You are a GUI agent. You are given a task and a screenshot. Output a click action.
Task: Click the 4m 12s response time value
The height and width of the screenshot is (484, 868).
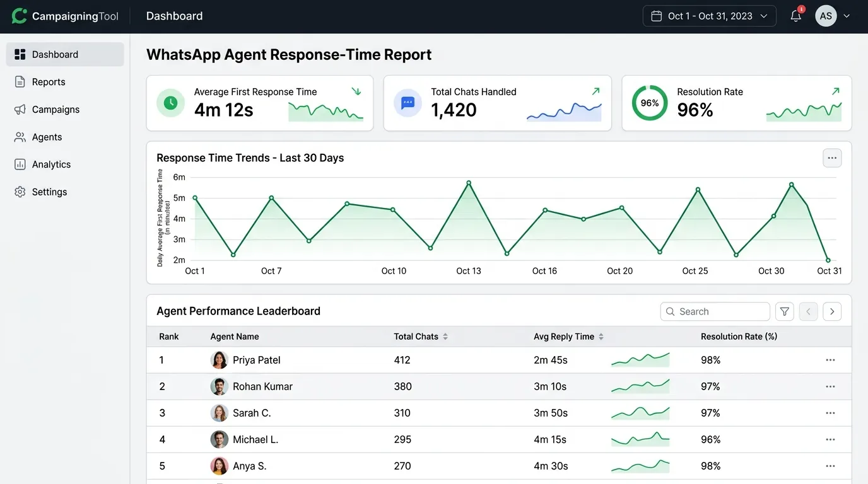223,110
